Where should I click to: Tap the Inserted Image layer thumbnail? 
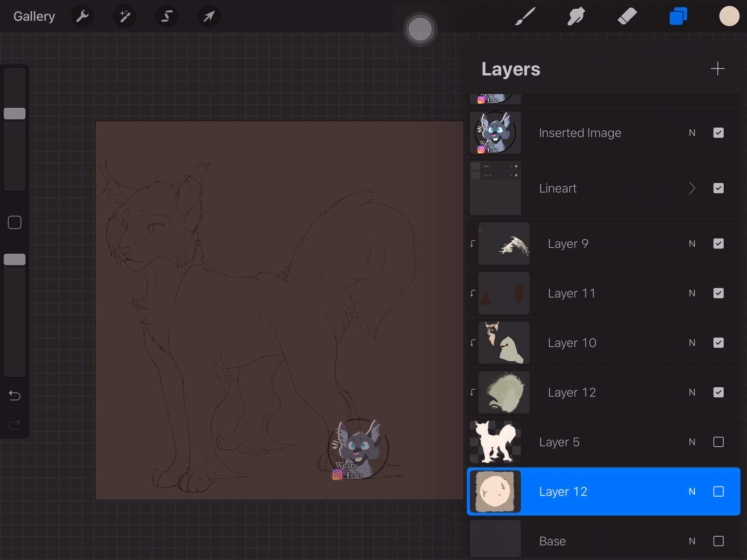point(495,133)
